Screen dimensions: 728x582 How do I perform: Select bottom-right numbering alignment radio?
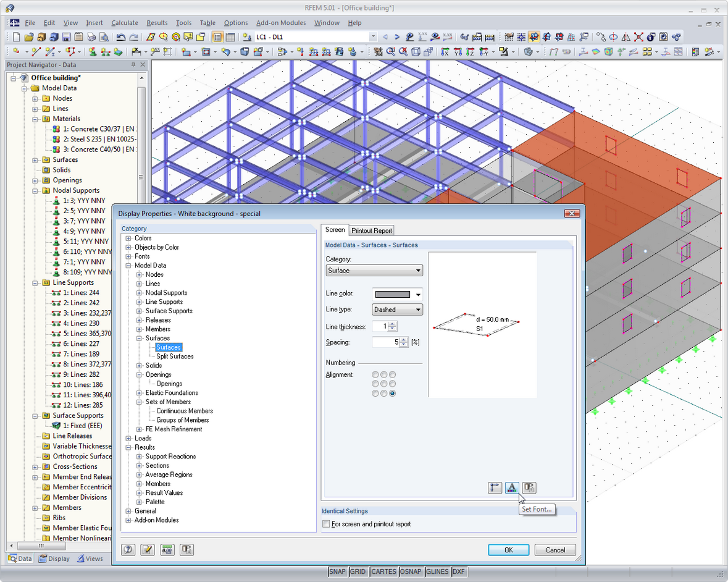click(393, 394)
